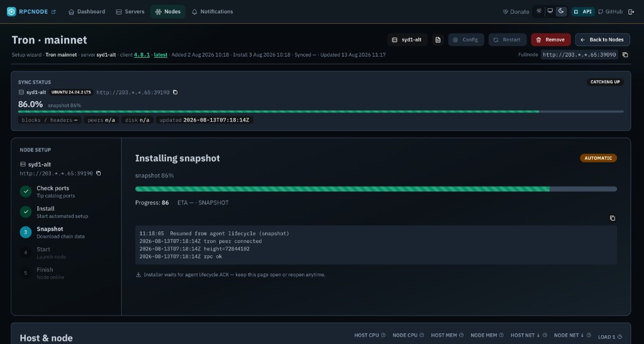
Task: Open the client version 4.8.1 link
Action: [x=142, y=55]
